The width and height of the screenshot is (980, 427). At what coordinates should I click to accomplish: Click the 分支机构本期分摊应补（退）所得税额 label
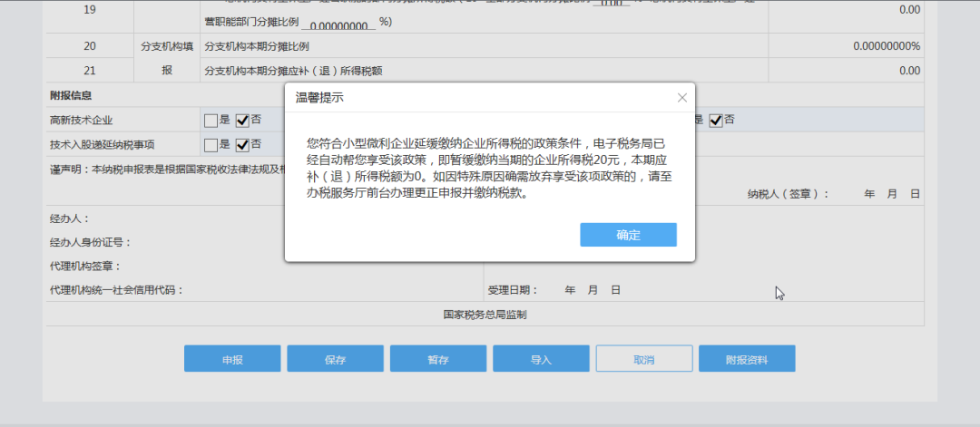click(x=293, y=71)
